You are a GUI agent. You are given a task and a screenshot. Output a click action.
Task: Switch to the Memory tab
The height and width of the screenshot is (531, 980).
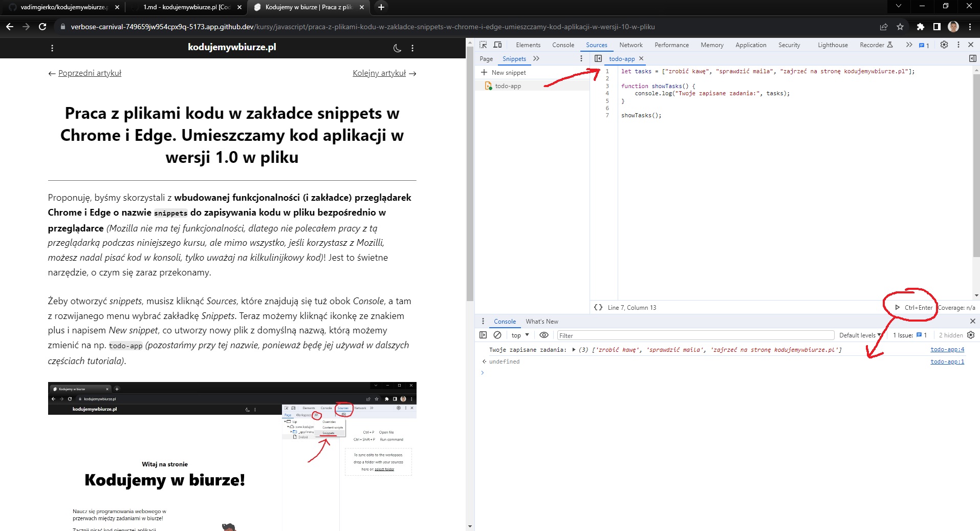[712, 45]
